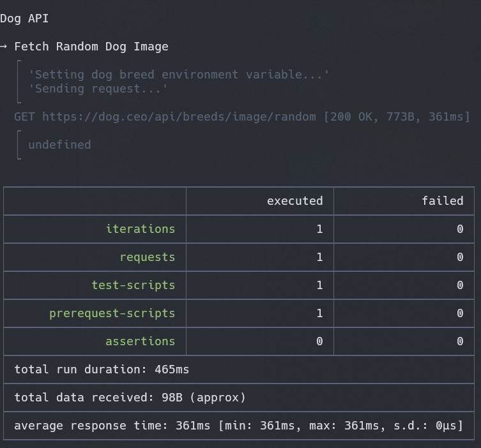The height and width of the screenshot is (448, 481).
Task: Click the 'total data received: 98B (approx)' line
Action: [x=130, y=398]
